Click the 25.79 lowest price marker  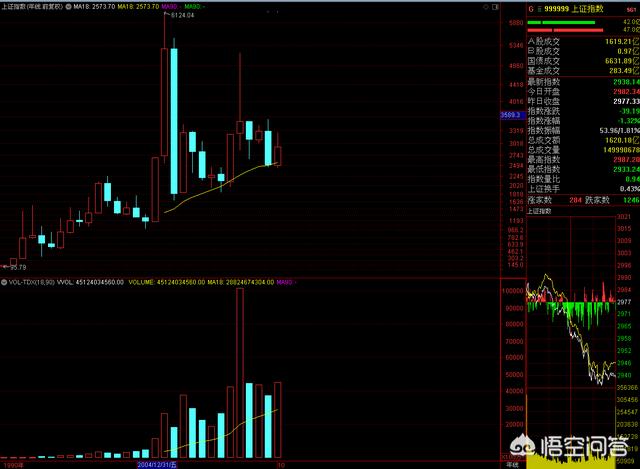tap(19, 268)
